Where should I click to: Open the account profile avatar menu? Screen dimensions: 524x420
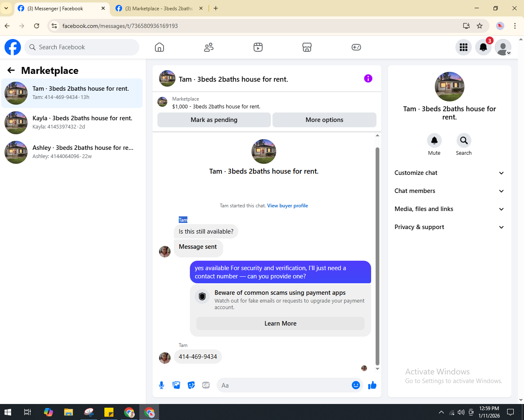point(503,47)
